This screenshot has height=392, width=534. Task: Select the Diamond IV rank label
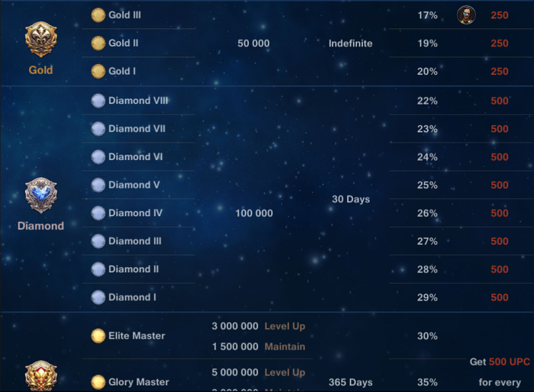[x=135, y=213]
